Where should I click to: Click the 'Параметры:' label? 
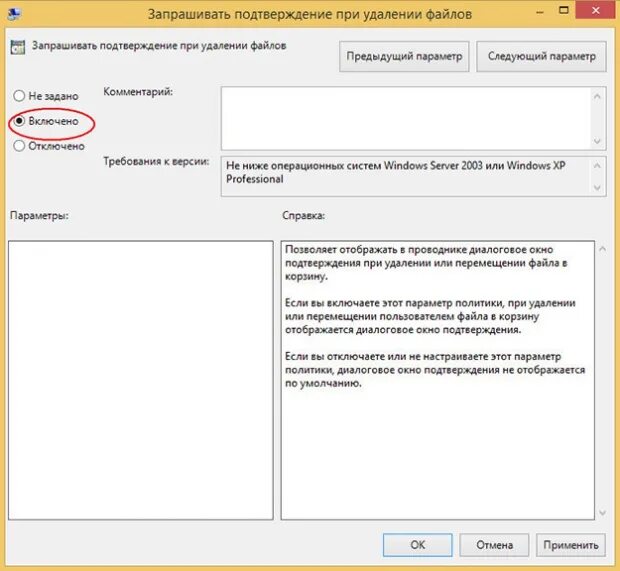39,216
